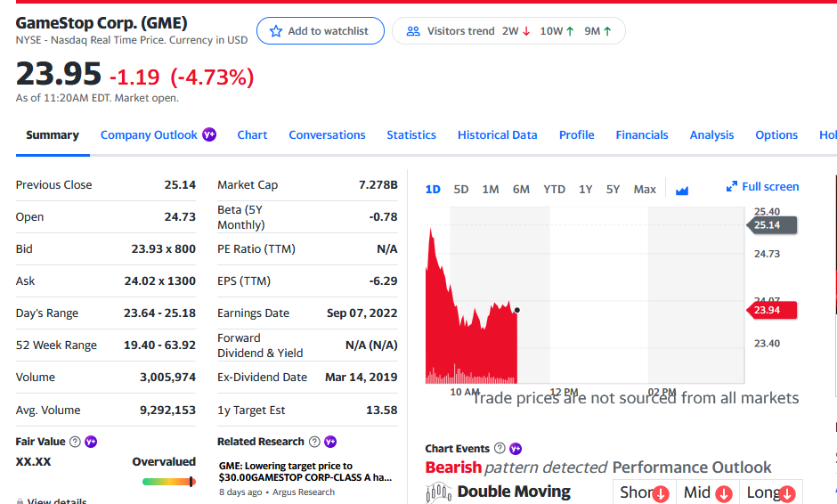Image resolution: width=837 pixels, height=504 pixels.
Task: Open the GME lowering target price research
Action: click(305, 471)
